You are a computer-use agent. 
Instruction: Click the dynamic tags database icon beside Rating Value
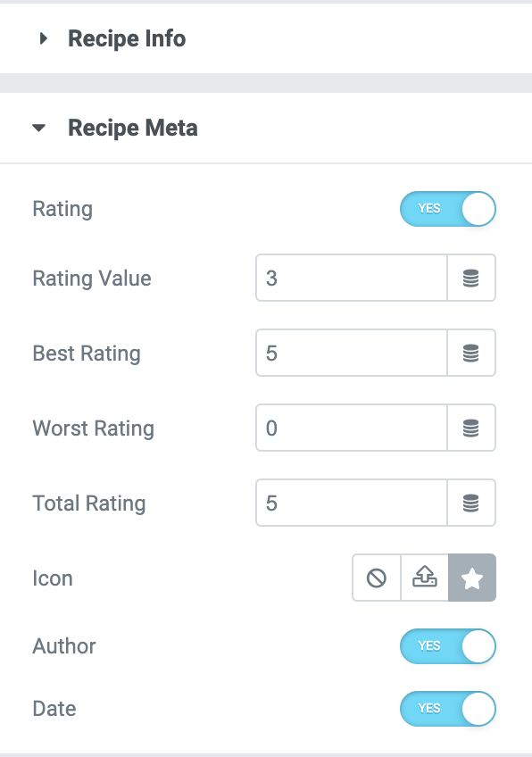coord(471,278)
